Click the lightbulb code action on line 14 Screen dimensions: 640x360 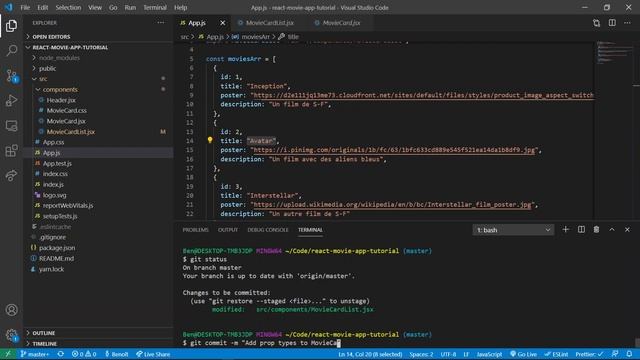[x=210, y=140]
